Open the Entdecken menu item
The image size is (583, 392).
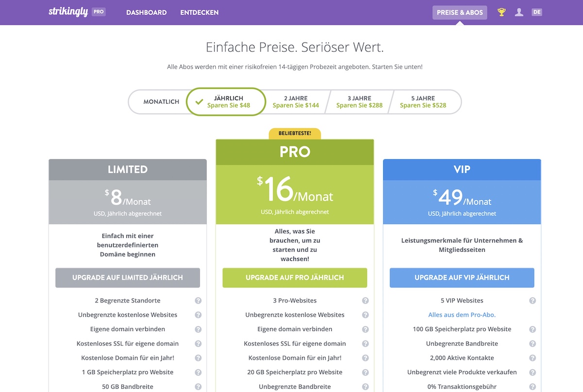tap(199, 13)
